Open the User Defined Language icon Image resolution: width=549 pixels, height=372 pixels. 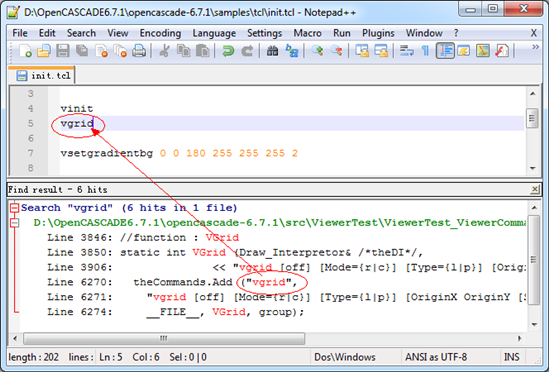[464, 51]
